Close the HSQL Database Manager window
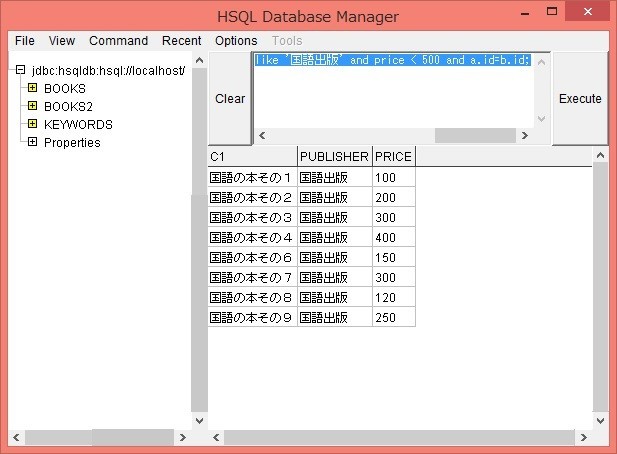 588,11
